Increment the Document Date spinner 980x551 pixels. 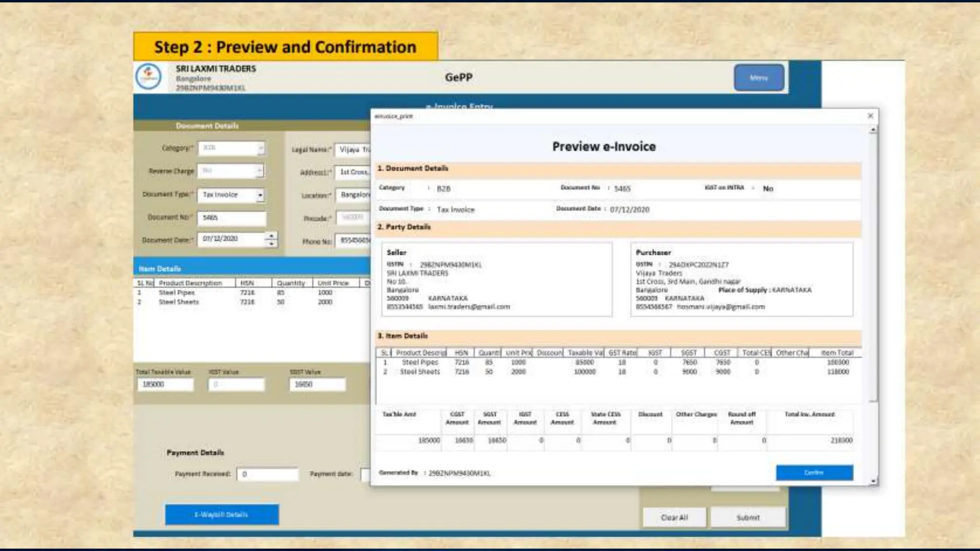[271, 235]
